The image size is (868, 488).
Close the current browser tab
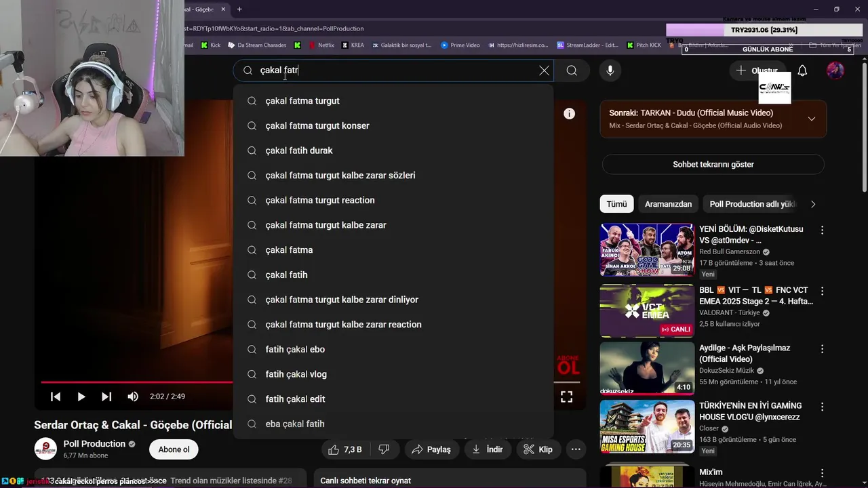click(x=223, y=9)
